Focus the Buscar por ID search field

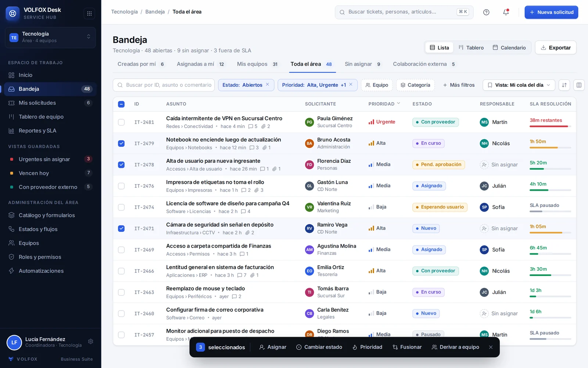(x=164, y=85)
